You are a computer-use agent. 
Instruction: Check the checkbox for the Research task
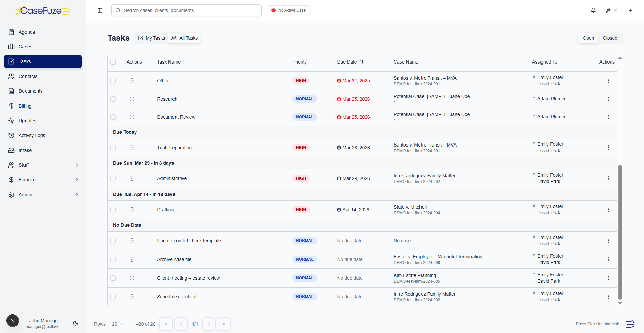tap(113, 99)
